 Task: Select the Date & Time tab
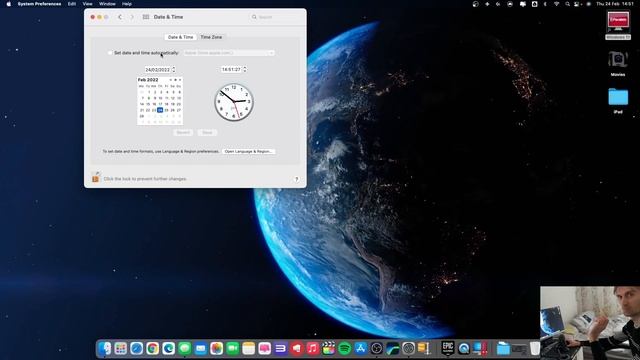[180, 37]
